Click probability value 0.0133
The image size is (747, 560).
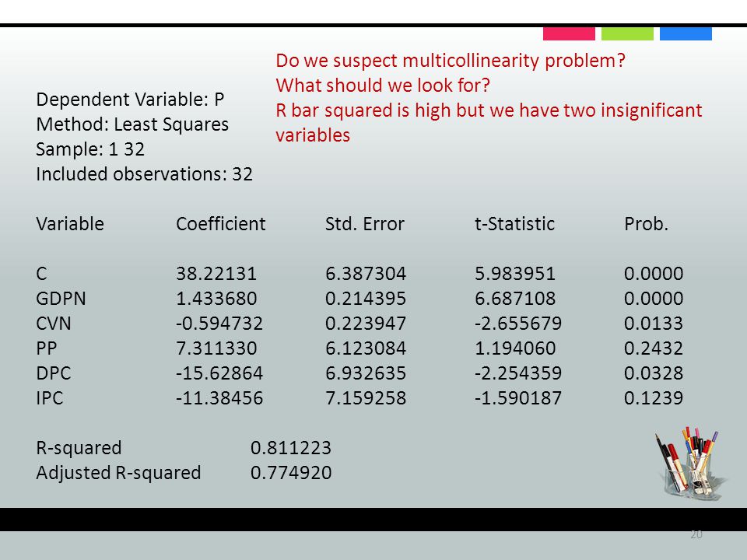coord(654,324)
